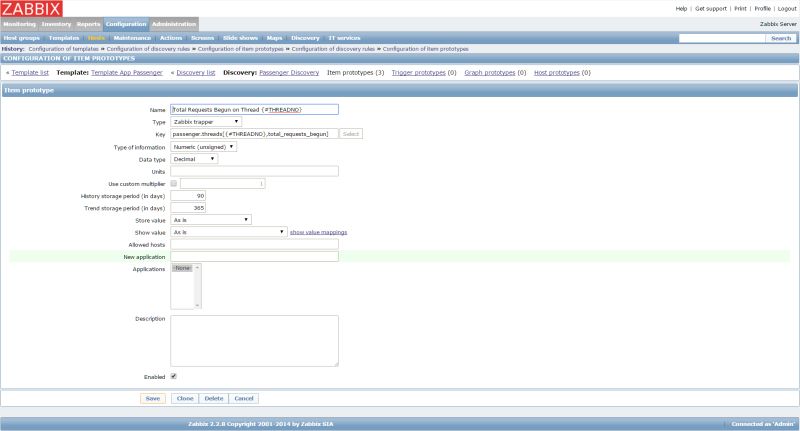Viewport: 800px width, 431px height.
Task: Open the Type dropdown showing Zabbix trapper
Action: coord(206,122)
